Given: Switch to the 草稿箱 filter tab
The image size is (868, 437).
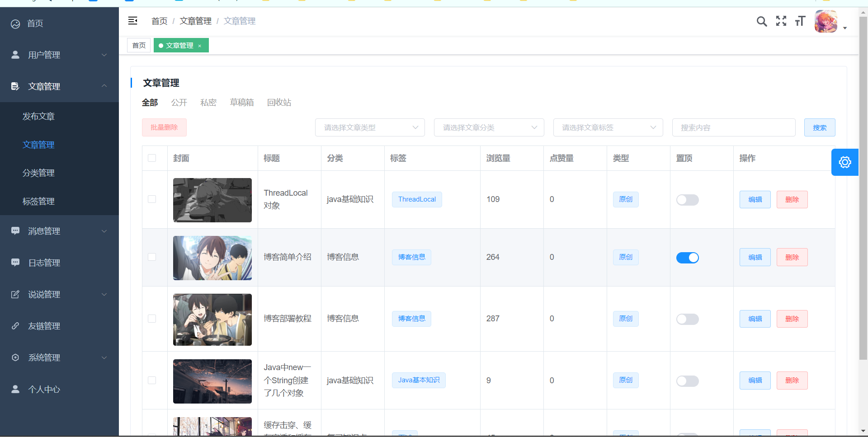Looking at the screenshot, I should point(242,103).
